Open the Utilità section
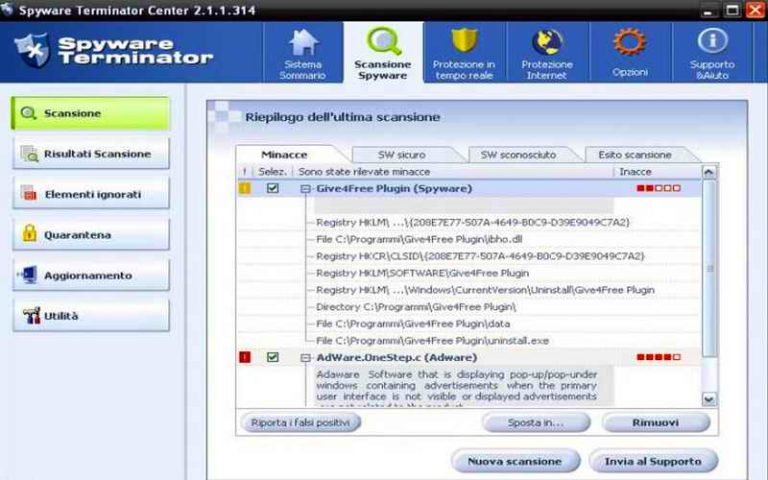Image resolution: width=768 pixels, height=480 pixels. point(91,316)
